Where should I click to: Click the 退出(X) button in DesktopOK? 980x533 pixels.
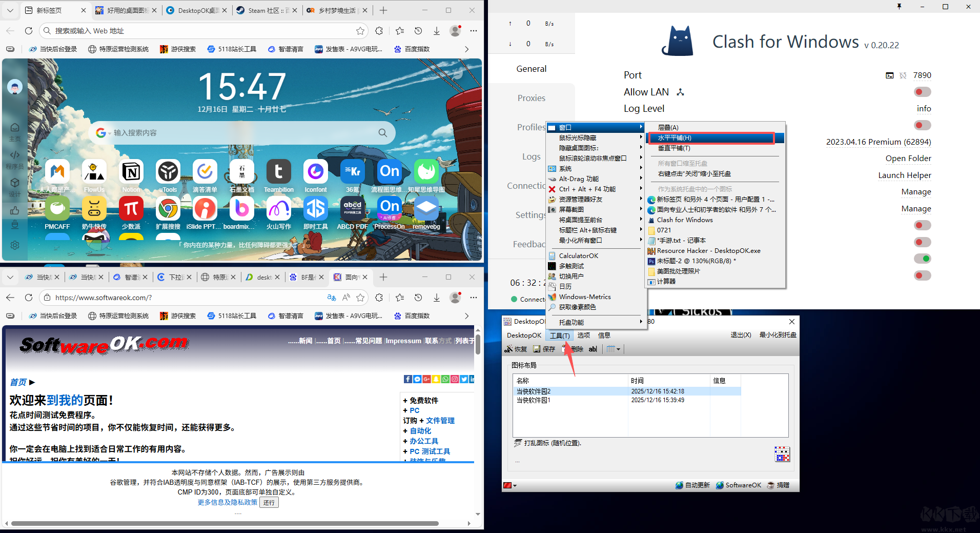click(741, 335)
